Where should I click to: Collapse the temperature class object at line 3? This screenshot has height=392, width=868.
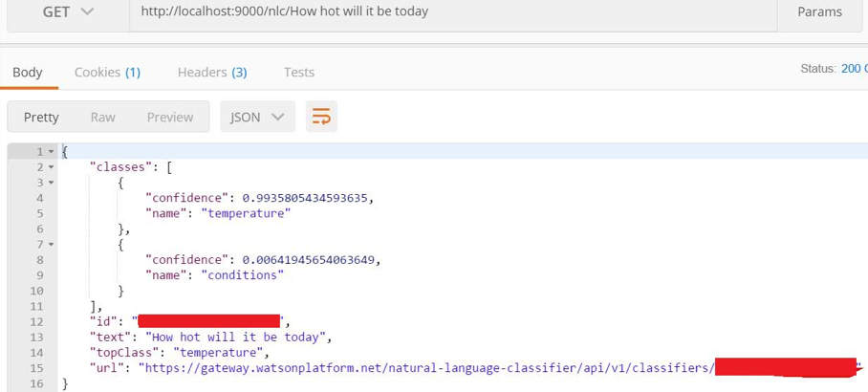click(x=51, y=183)
